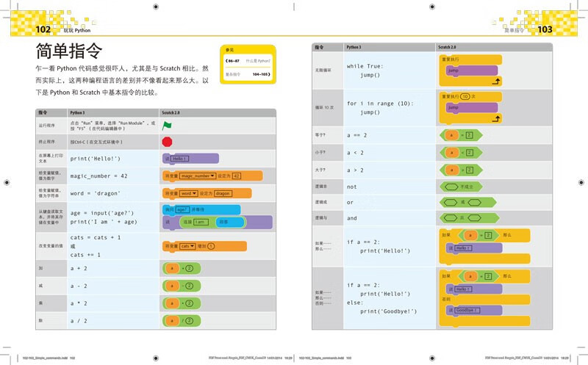The image size is (588, 365).
Task: Click the green a = 2 hexagon block in 等于 row
Action: pyautogui.click(x=461, y=135)
